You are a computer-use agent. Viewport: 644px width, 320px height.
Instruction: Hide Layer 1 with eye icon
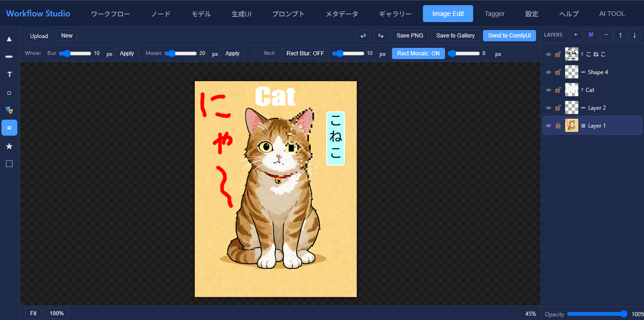(548, 126)
